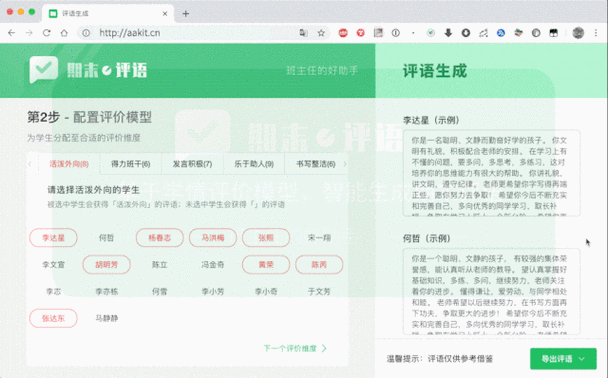
Task: Show later evaluation tabs with right arrow
Action: click(345, 164)
